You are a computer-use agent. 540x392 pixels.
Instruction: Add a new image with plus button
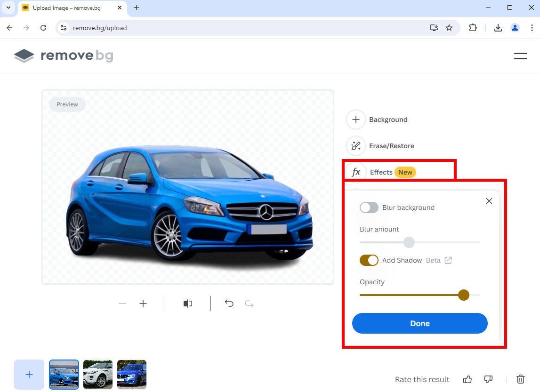[x=29, y=375]
